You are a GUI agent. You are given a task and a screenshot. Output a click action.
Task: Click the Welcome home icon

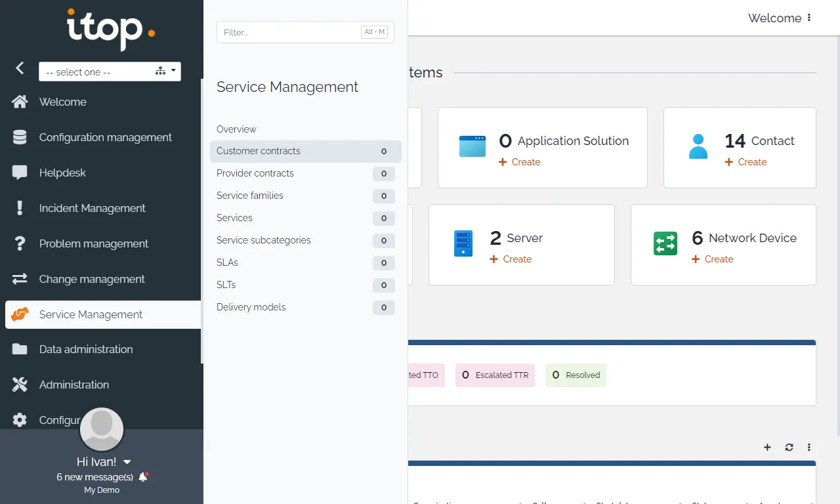coord(20,102)
